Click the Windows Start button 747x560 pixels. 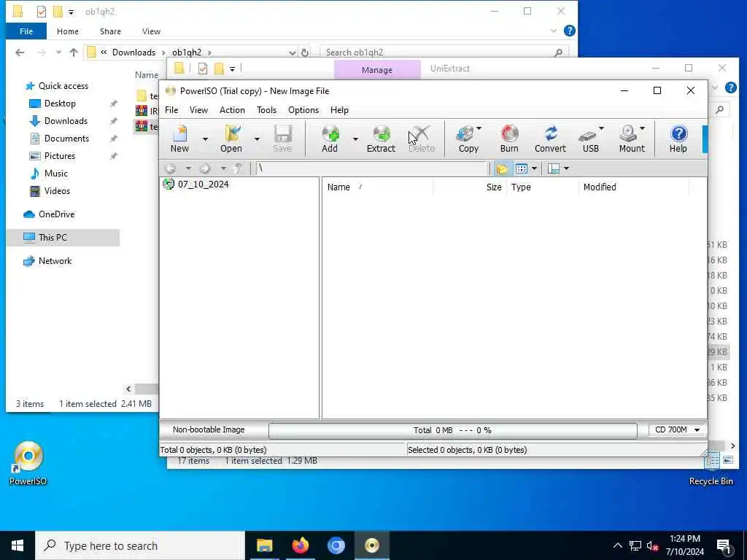pyautogui.click(x=18, y=545)
